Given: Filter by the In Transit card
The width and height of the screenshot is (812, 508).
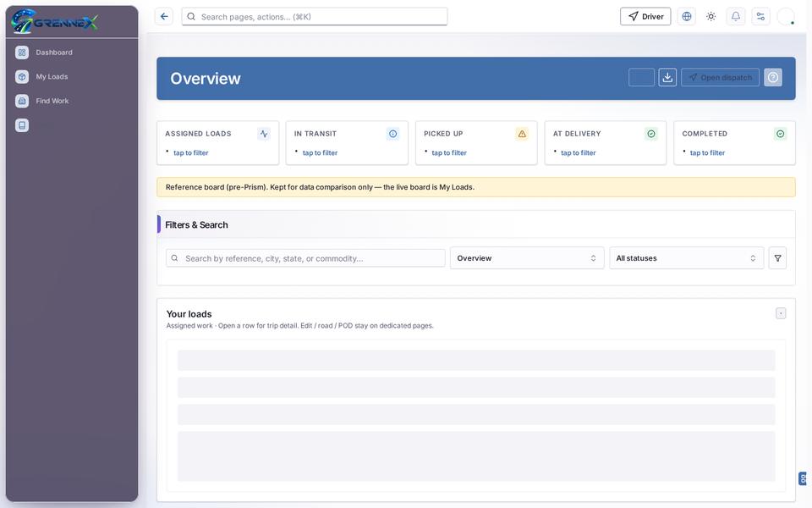Looking at the screenshot, I should click(347, 143).
